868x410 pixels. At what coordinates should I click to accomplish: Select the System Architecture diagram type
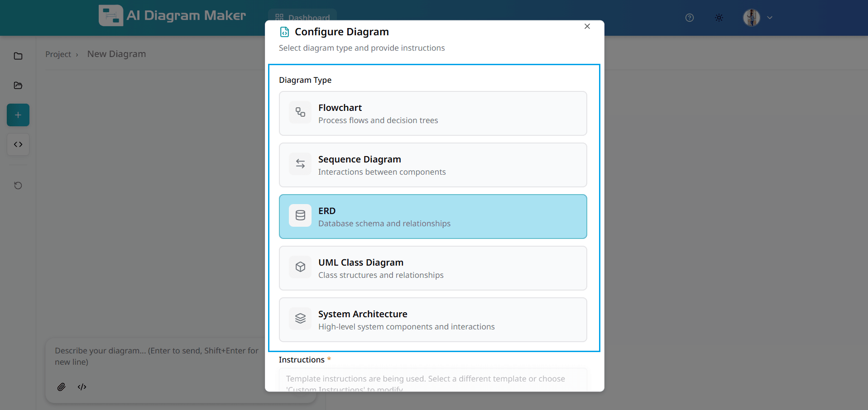click(433, 319)
